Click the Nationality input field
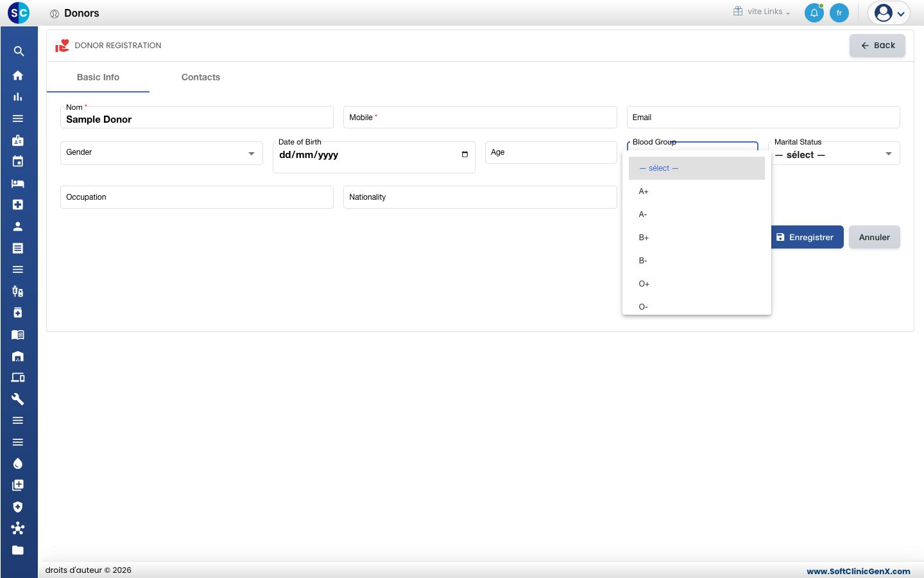 coord(480,197)
